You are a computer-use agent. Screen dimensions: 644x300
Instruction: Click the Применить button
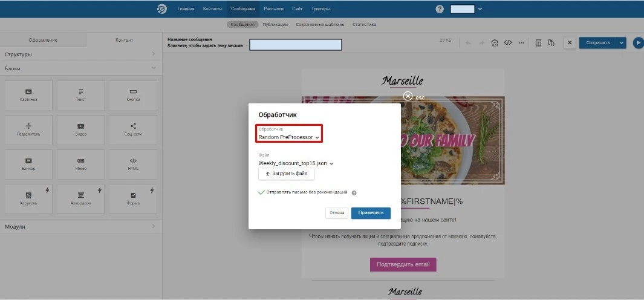pyautogui.click(x=371, y=213)
